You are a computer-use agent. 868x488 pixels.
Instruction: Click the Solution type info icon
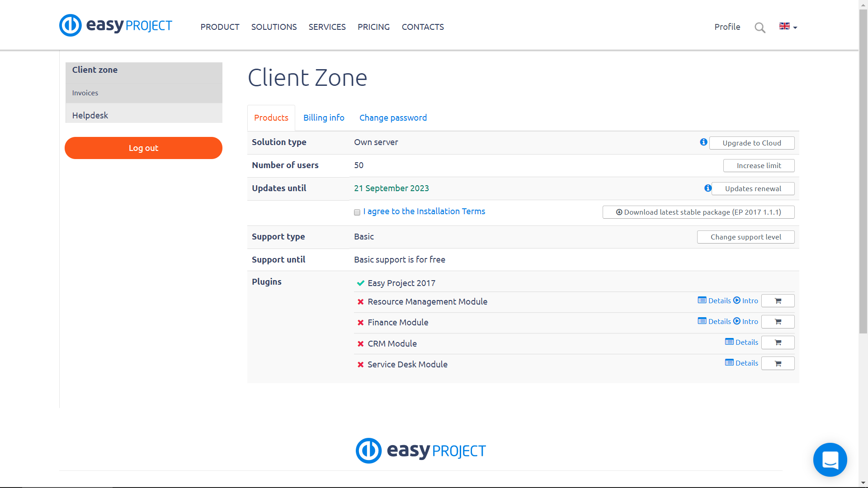tap(703, 142)
